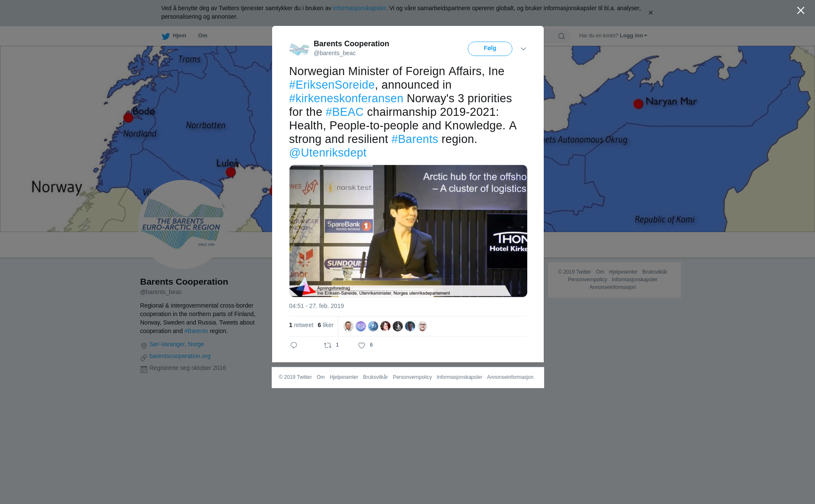The height and width of the screenshot is (504, 815).
Task: Open informasjonskapsler link in cookie banner
Action: click(359, 8)
